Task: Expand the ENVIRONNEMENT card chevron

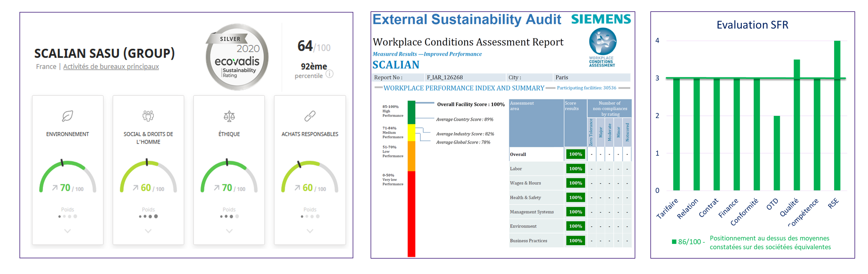Action: (x=68, y=231)
